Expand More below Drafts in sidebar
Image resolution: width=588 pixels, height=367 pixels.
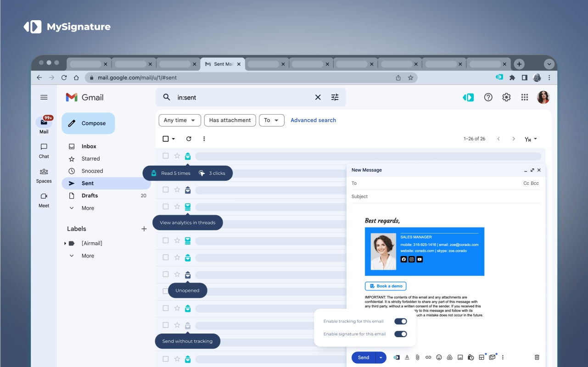point(88,208)
